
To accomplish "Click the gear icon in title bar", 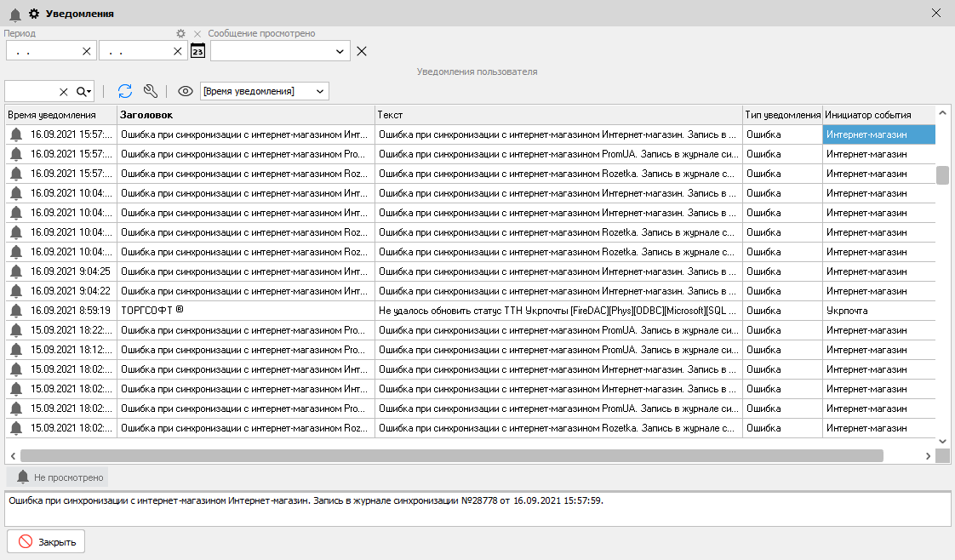I will (35, 14).
